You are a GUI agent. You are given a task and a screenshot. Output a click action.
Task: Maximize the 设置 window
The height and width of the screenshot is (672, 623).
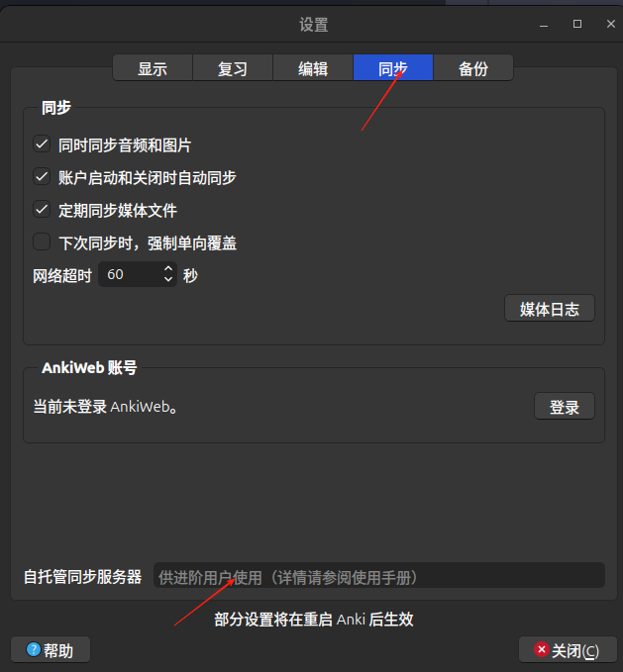coord(577,24)
